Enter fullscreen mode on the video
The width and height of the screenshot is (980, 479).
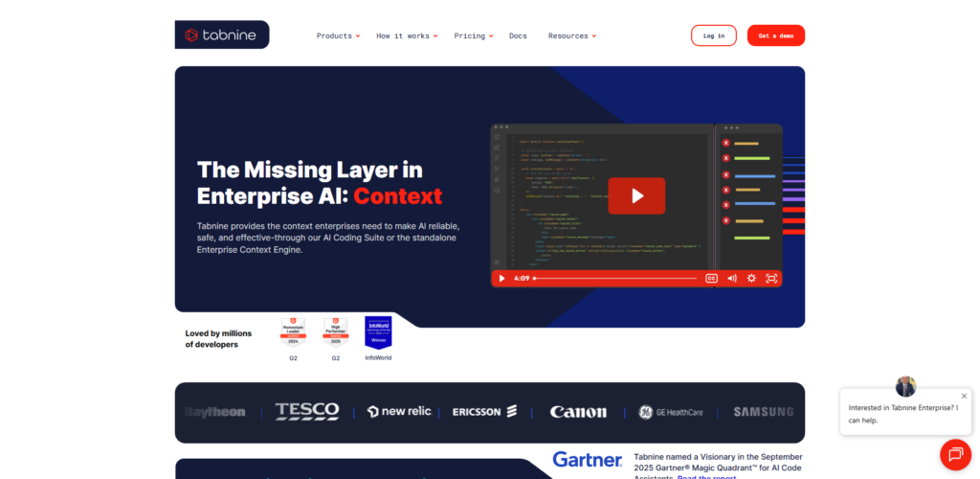coord(771,279)
